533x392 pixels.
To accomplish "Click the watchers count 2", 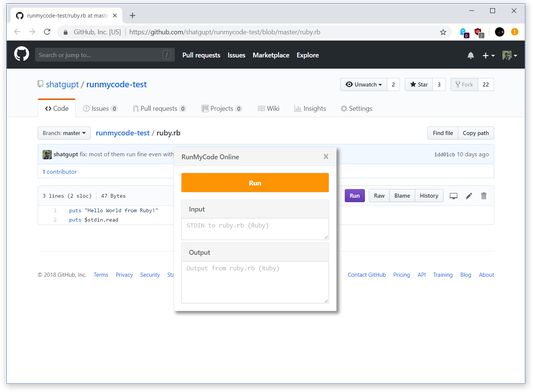I will (x=393, y=84).
